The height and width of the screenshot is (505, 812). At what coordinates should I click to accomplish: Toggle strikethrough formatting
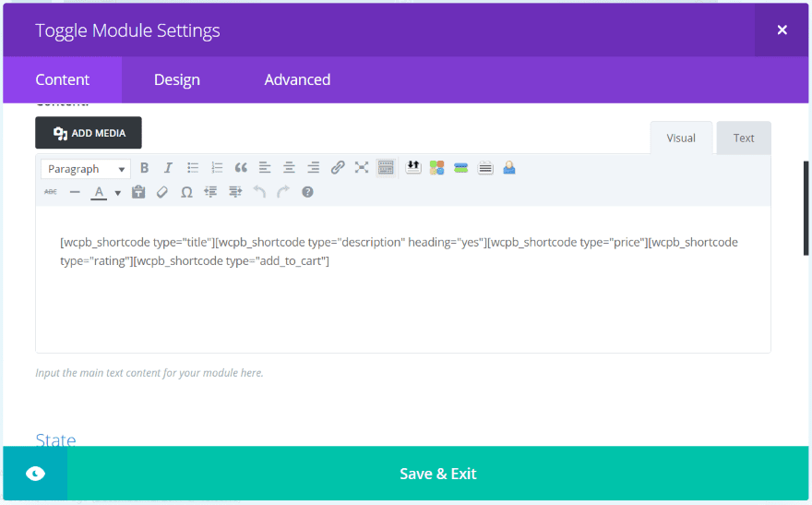[51, 192]
